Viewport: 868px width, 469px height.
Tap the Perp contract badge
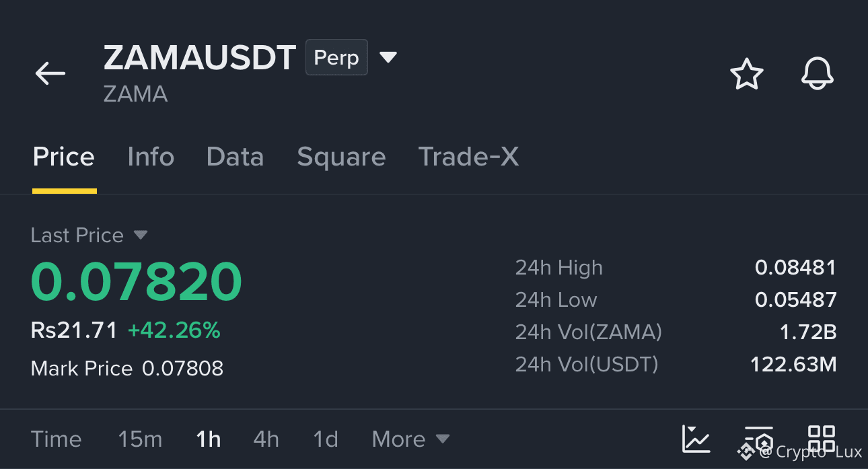pyautogui.click(x=336, y=57)
